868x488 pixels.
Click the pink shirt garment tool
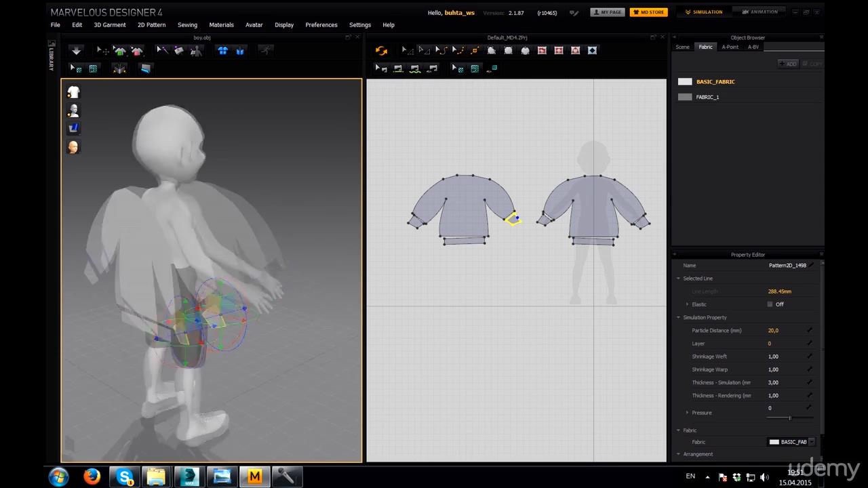click(136, 51)
